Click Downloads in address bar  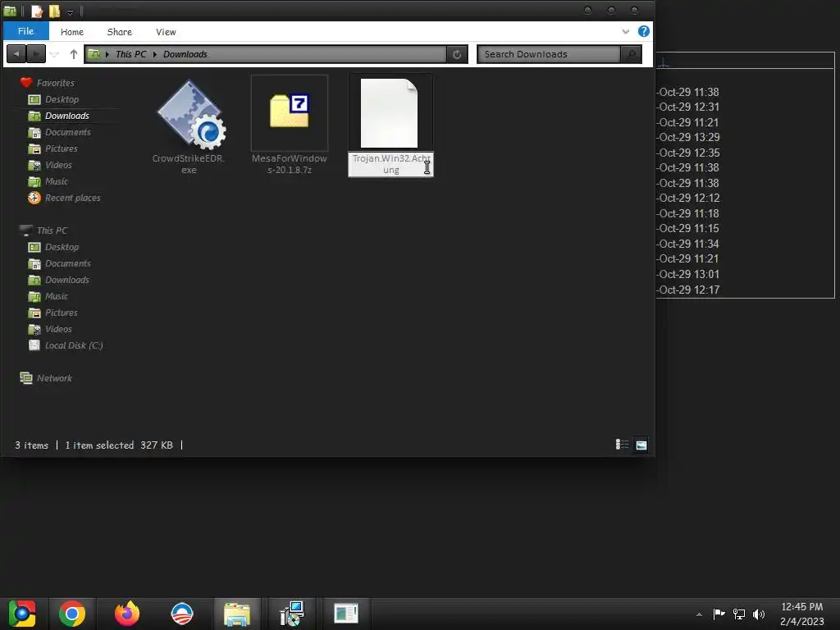coord(185,54)
